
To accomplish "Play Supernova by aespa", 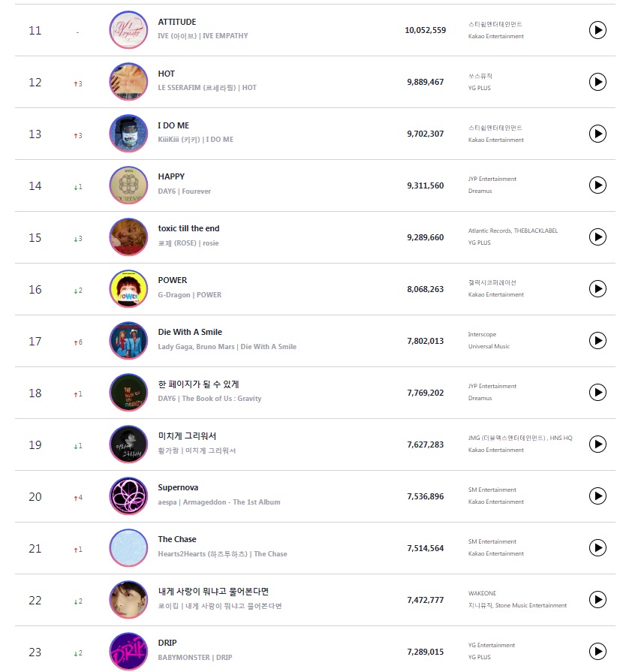I will (597, 496).
